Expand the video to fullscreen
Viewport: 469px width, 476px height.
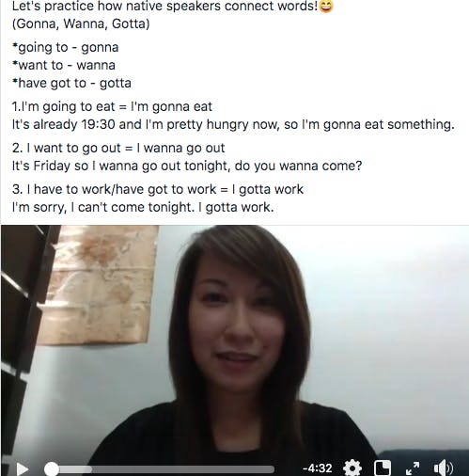click(x=413, y=468)
